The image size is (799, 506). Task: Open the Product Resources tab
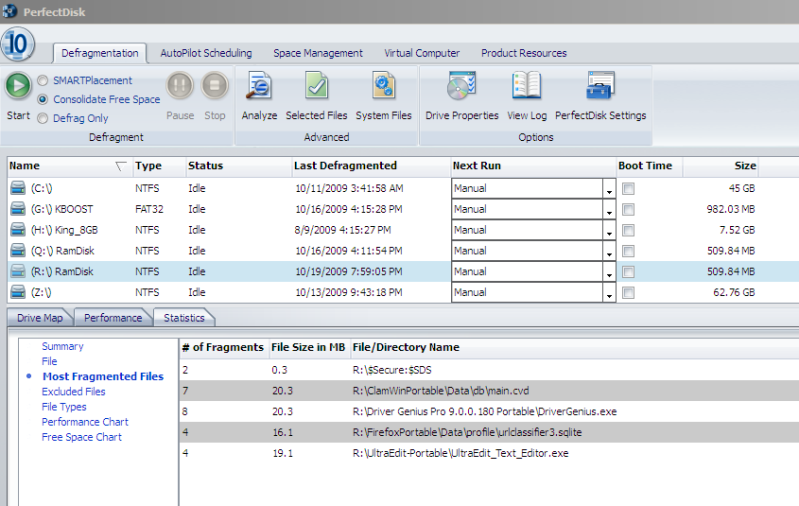[524, 53]
